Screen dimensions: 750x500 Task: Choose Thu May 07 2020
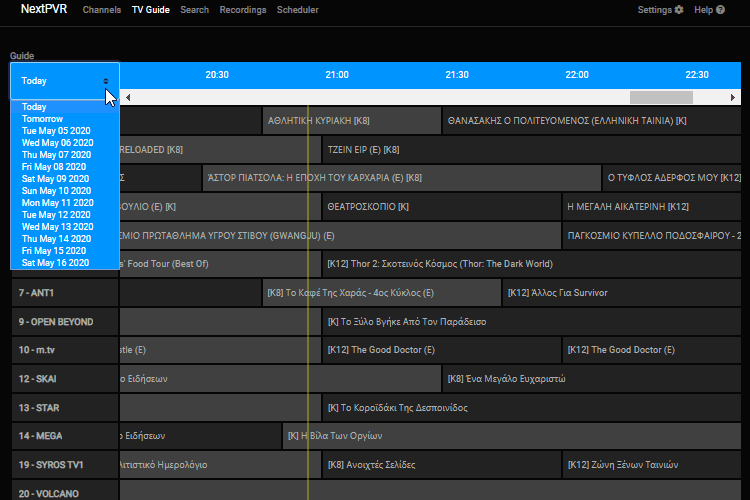[x=65, y=155]
